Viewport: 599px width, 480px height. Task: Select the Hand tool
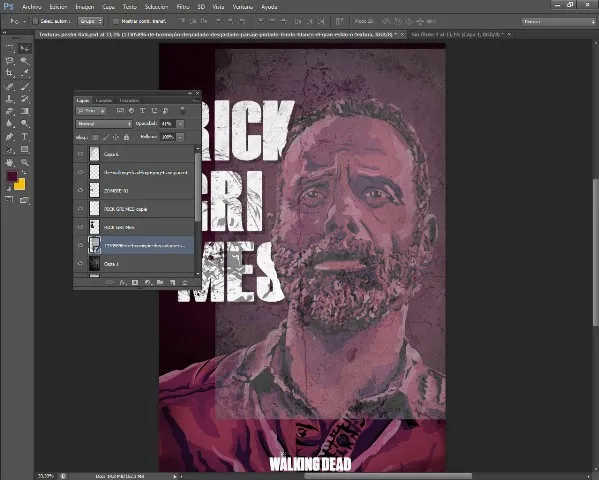pos(10,163)
